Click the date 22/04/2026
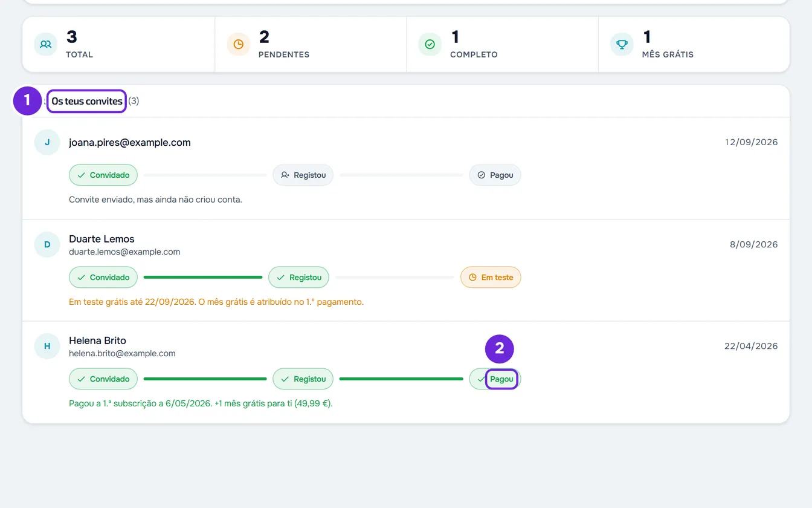This screenshot has width=812, height=508. point(751,347)
